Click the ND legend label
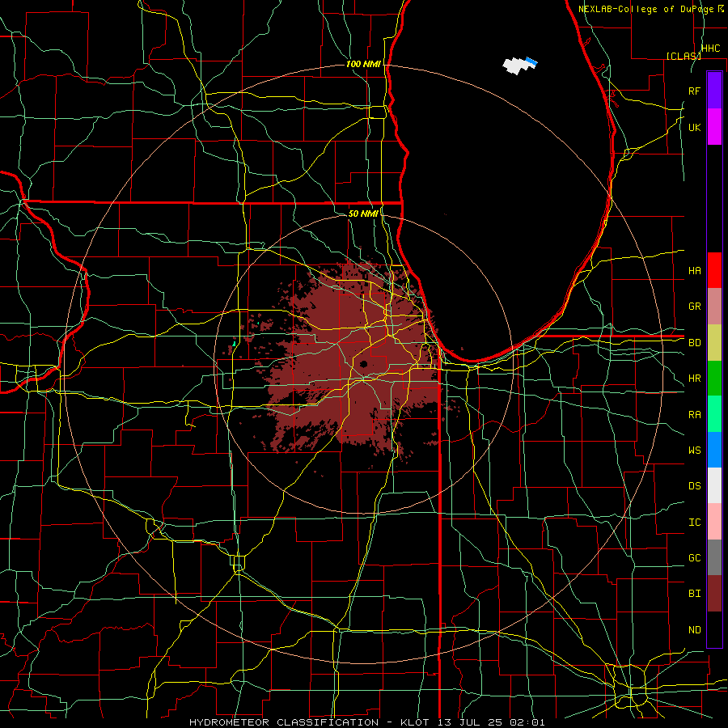This screenshot has height=728, width=728. coord(695,630)
